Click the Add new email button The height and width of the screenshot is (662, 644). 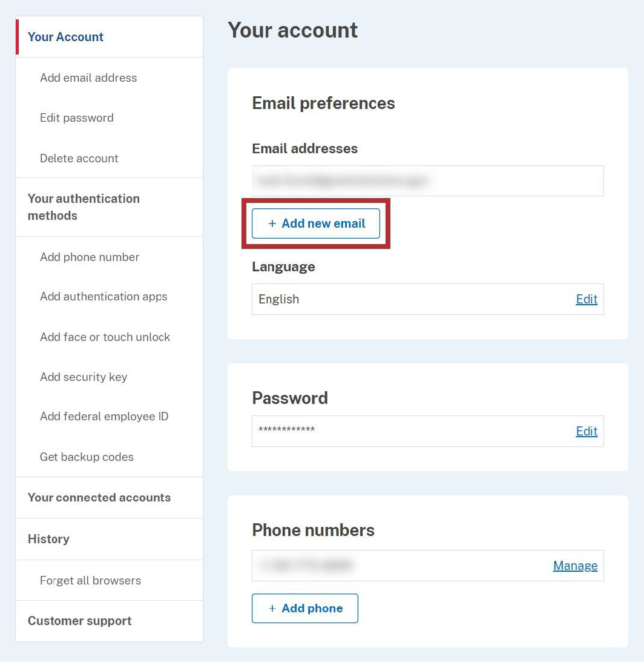[316, 223]
